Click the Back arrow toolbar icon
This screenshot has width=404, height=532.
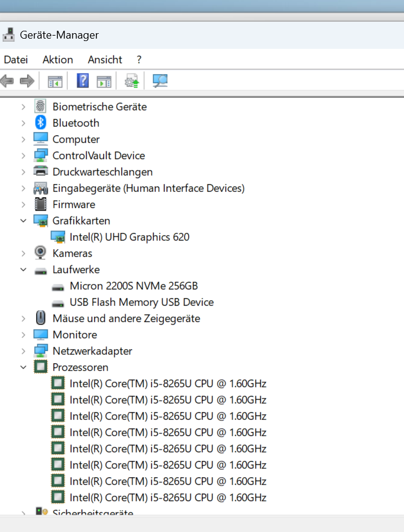click(7, 81)
